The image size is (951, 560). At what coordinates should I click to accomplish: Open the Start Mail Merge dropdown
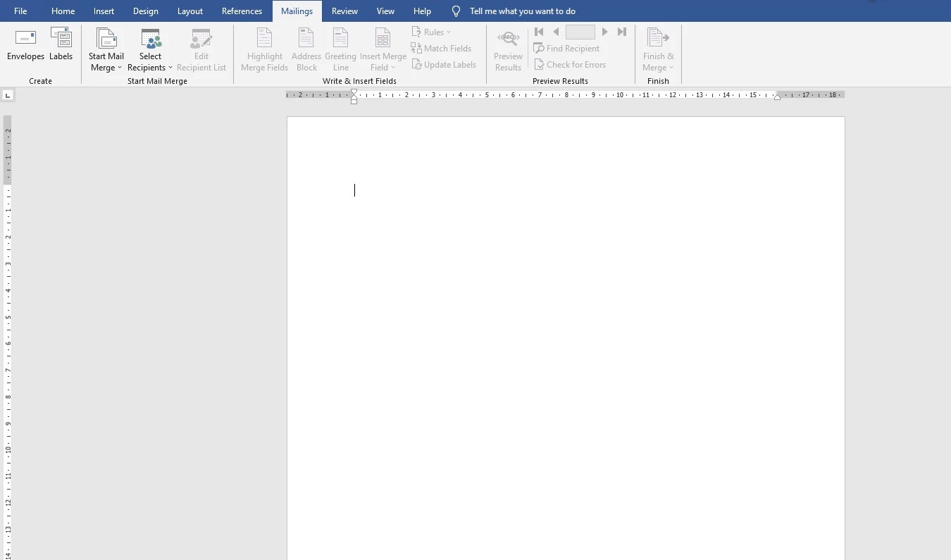click(106, 48)
